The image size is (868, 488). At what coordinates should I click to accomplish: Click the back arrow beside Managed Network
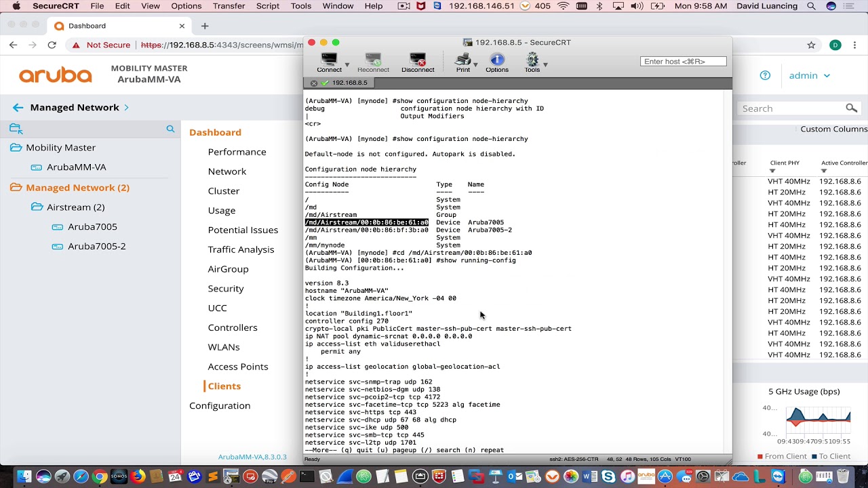pos(18,107)
